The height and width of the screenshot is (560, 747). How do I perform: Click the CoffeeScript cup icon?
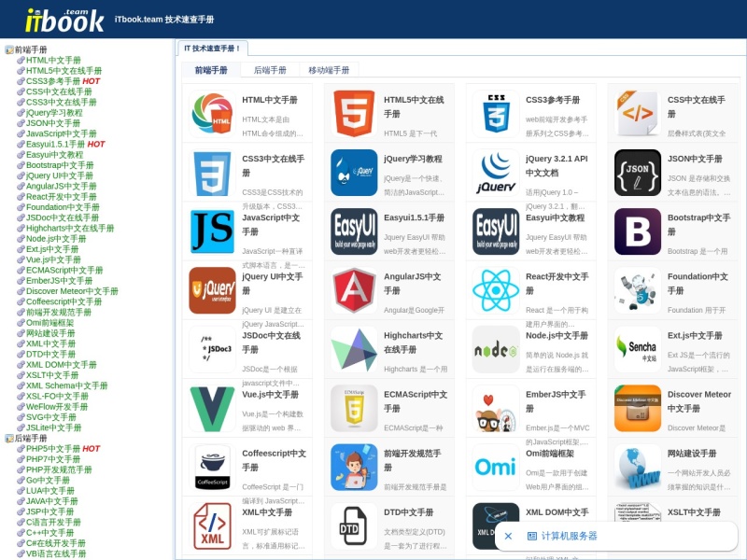coord(213,468)
